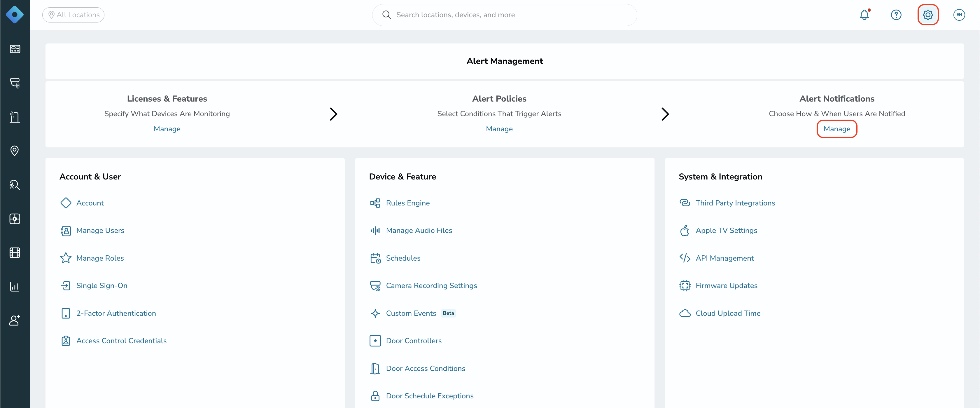The image size is (980, 408).
Task: Open Manage under Alert Notifications
Action: [836, 129]
